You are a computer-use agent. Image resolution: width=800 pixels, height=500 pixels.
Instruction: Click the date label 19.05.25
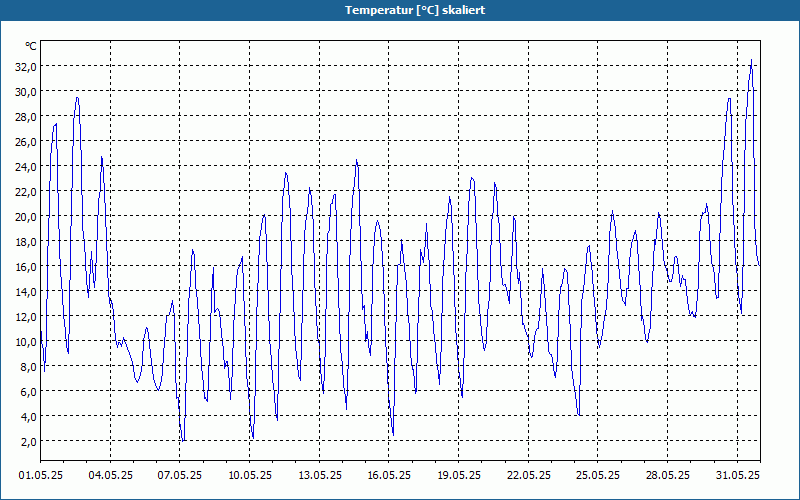pos(459,475)
